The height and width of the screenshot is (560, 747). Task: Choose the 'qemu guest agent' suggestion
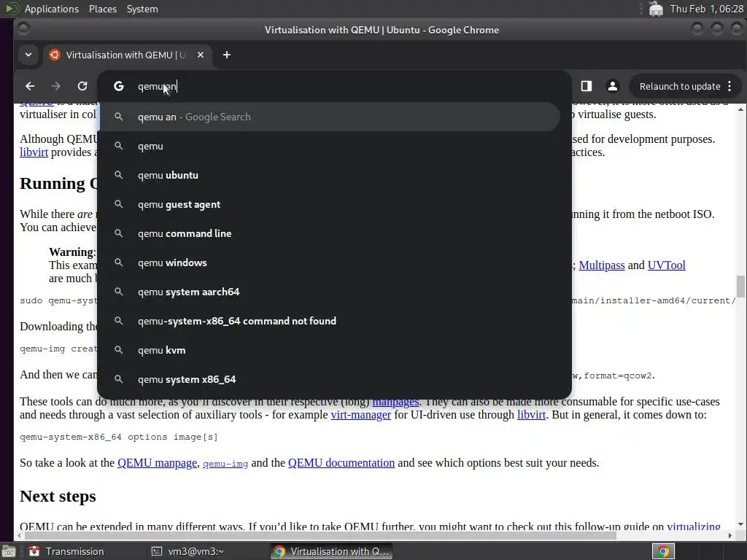point(330,204)
